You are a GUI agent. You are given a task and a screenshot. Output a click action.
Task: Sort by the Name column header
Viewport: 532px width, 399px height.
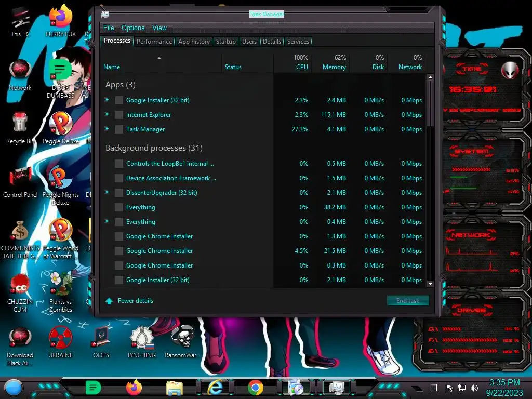pyautogui.click(x=161, y=62)
